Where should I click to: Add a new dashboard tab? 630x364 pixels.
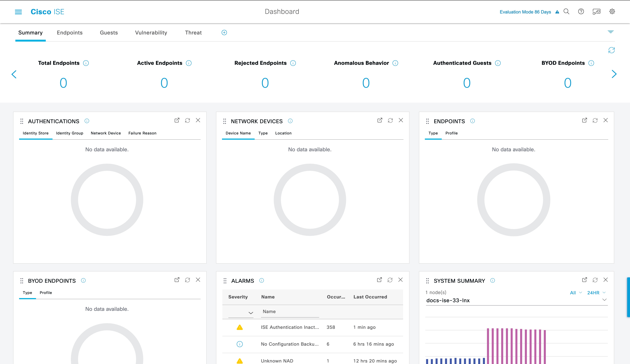224,32
